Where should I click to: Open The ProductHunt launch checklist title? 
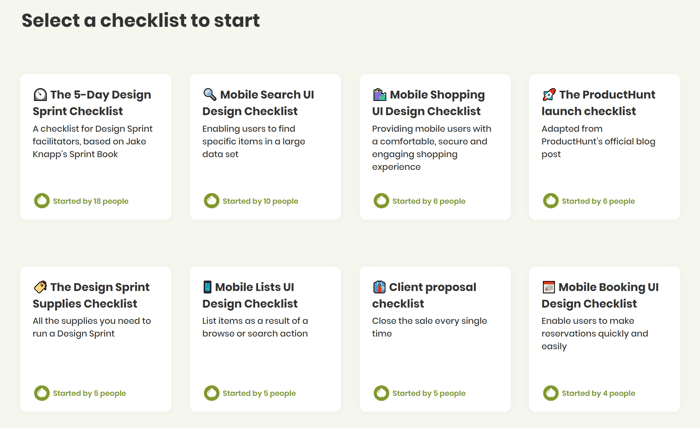[x=598, y=103]
